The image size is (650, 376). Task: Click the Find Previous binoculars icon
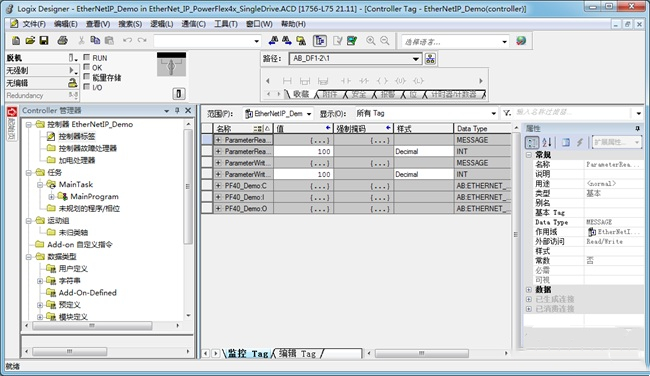[x=273, y=41]
